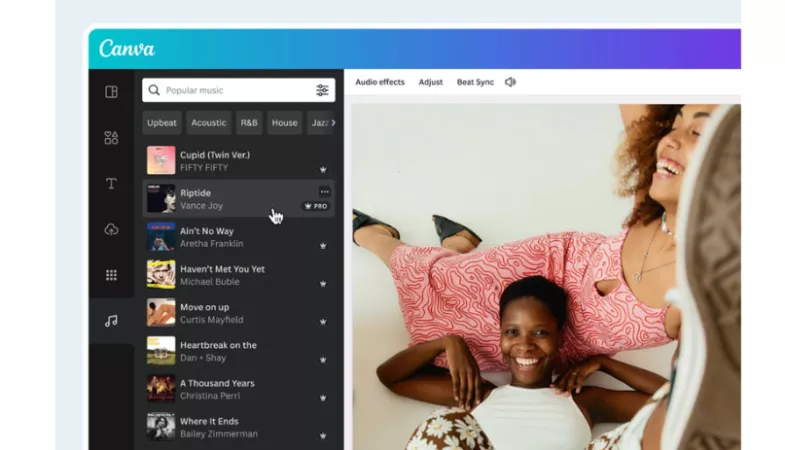Open the Design templates sidebar icon
785x450 pixels.
tap(111, 92)
